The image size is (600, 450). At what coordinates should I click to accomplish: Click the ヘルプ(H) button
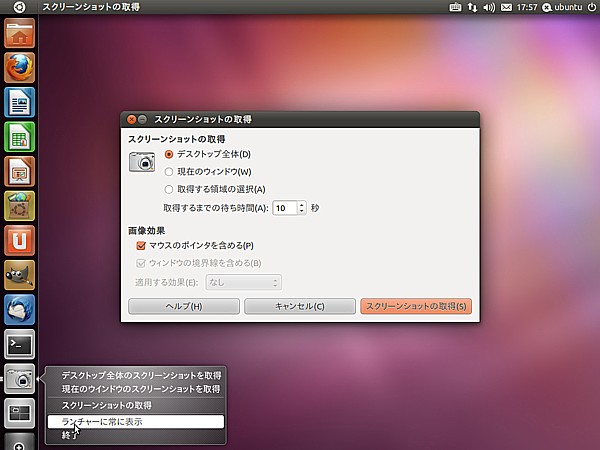pos(184,307)
